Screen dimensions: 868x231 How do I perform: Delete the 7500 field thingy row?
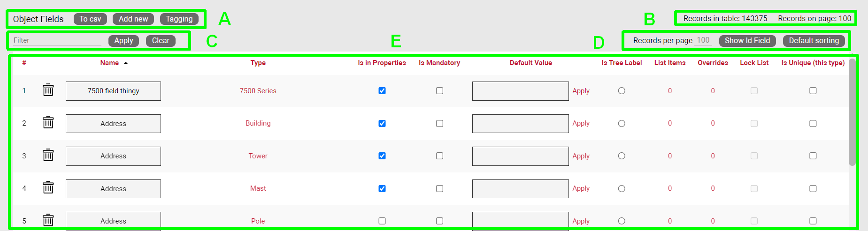coord(48,90)
